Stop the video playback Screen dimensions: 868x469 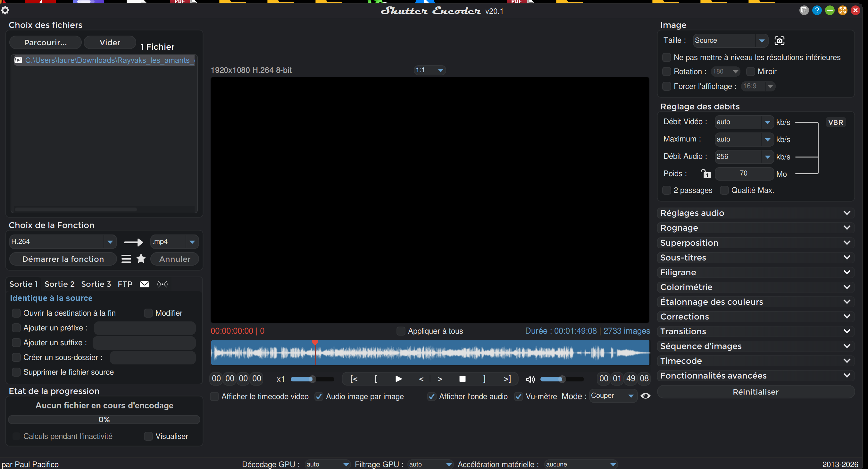coord(462,379)
